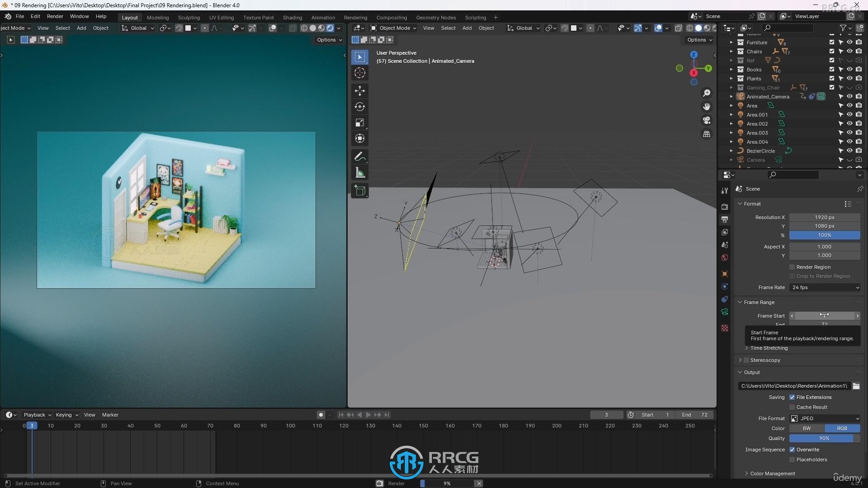Viewport: 868px width, 488px height.
Task: Select the Add Object icon
Action: point(359,190)
